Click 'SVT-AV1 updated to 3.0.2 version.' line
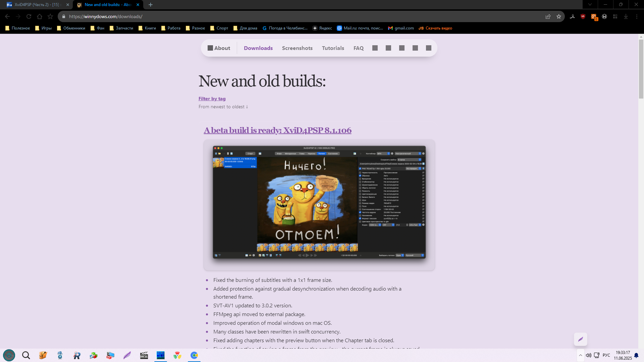 (x=253, y=305)
